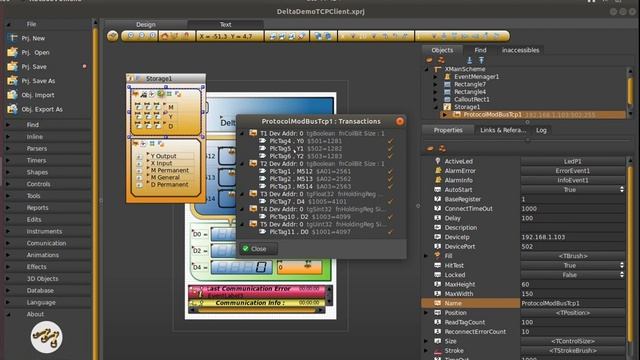The width and height of the screenshot is (640, 360).
Task: Open the Log tab
Action: click(x=541, y=130)
